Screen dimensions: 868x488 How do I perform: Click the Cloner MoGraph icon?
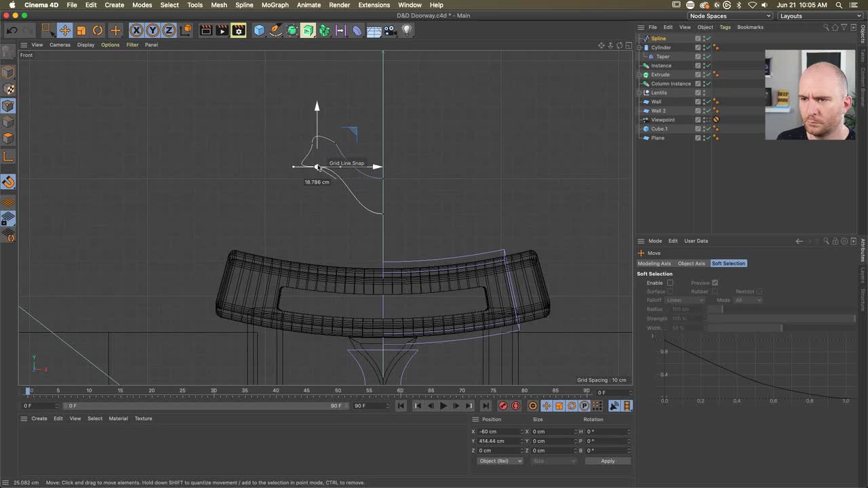324,30
